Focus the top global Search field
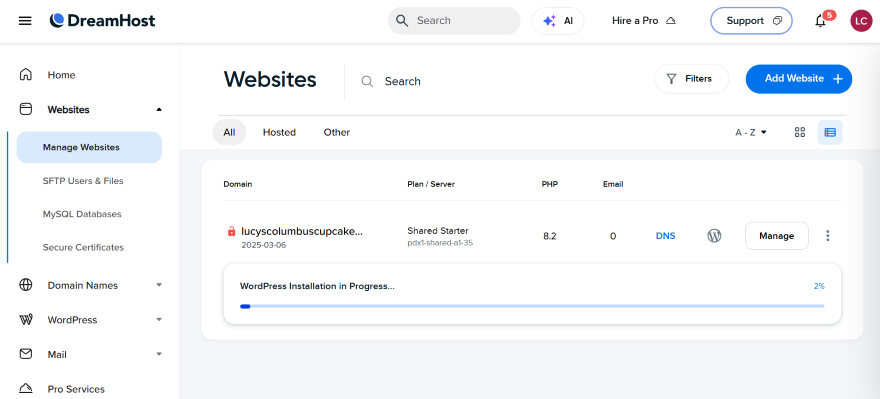 (454, 21)
